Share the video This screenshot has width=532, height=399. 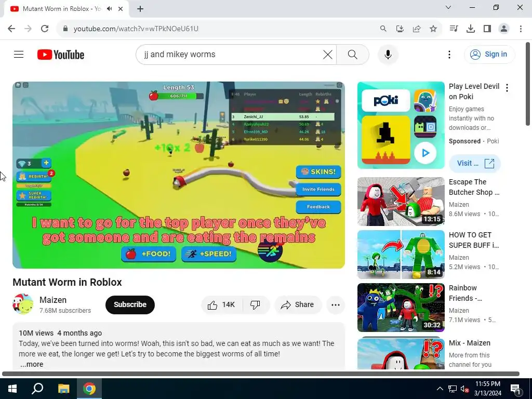298,304
